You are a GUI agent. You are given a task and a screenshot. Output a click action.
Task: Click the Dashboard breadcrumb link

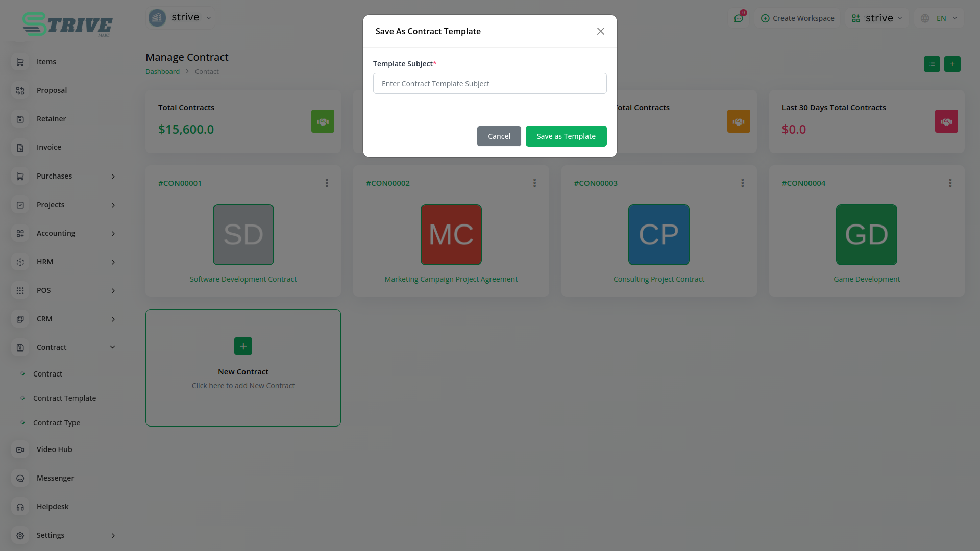click(162, 71)
